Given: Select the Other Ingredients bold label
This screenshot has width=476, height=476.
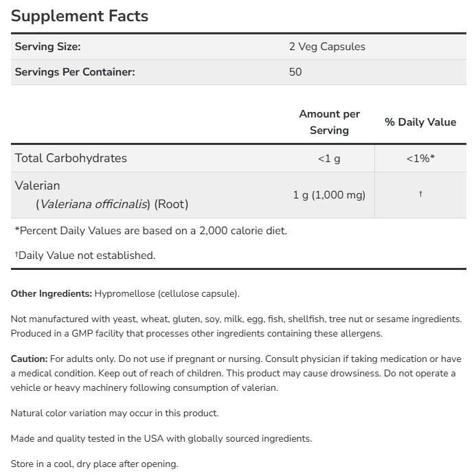Looking at the screenshot, I should click(52, 294).
